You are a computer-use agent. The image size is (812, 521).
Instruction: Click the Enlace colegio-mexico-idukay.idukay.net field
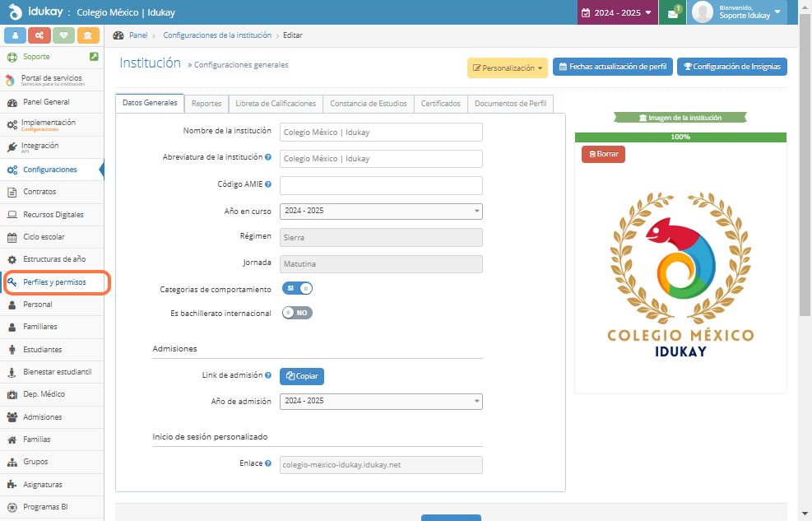coord(381,465)
